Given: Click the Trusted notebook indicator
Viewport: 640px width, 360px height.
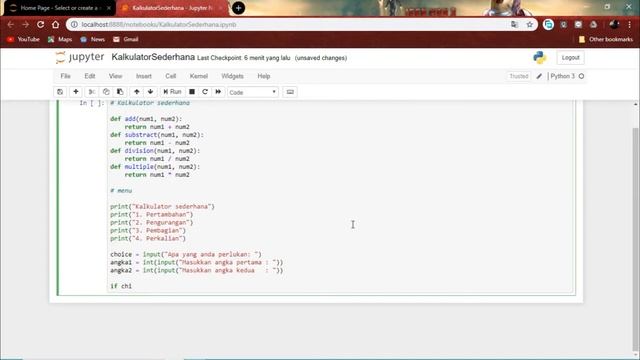Looking at the screenshot, I should coord(519,76).
